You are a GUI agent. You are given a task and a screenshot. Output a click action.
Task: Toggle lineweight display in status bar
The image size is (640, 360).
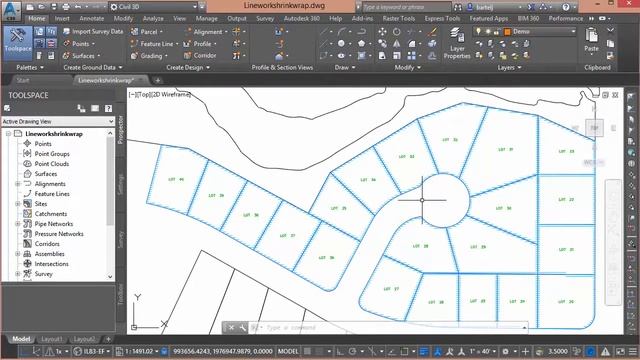pyautogui.click(x=424, y=351)
